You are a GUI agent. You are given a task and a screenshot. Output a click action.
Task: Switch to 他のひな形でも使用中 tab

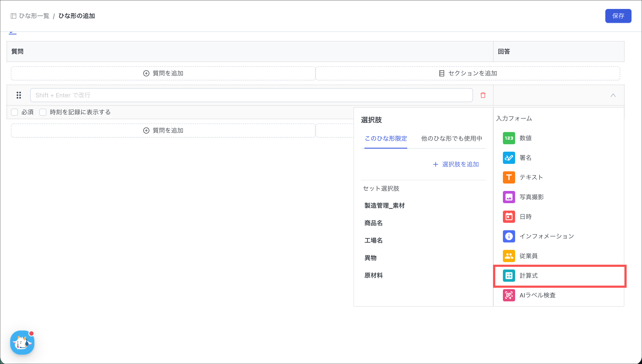tap(451, 139)
